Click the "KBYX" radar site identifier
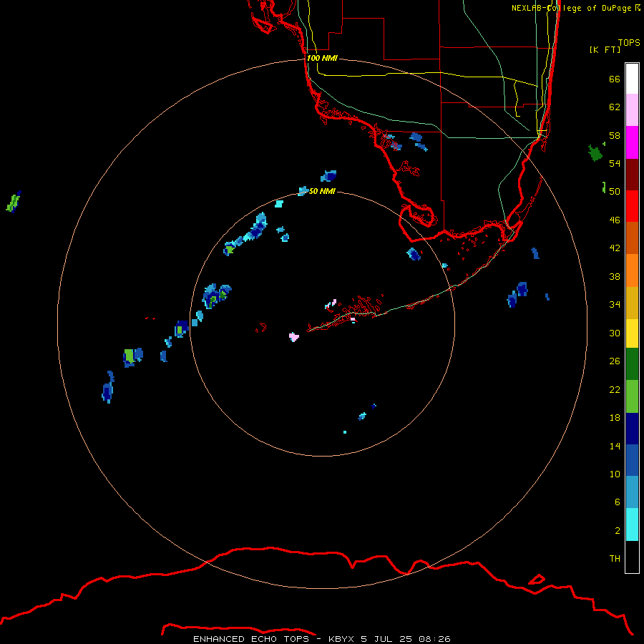Viewport: 644px width, 644px height. (341, 639)
